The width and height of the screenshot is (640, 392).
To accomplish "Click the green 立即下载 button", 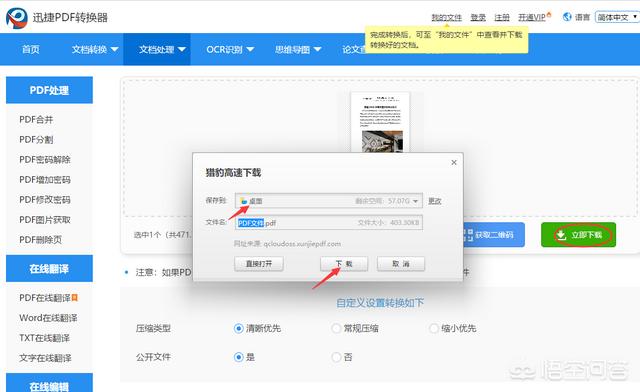I will [x=578, y=235].
